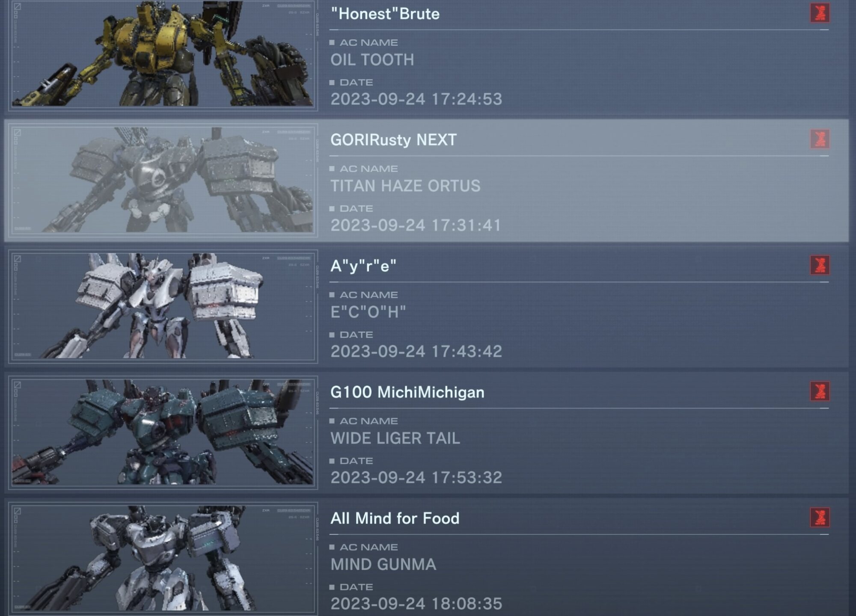Viewport: 856px width, 616px height.
Task: Click red emblem icon on GORIRusty NEXT entry
Action: coord(820,139)
